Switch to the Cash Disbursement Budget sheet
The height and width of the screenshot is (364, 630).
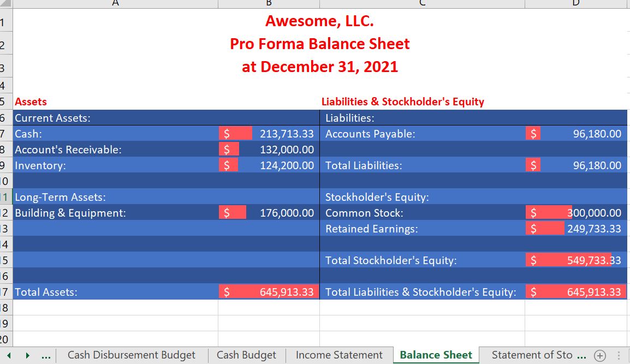pyautogui.click(x=131, y=354)
